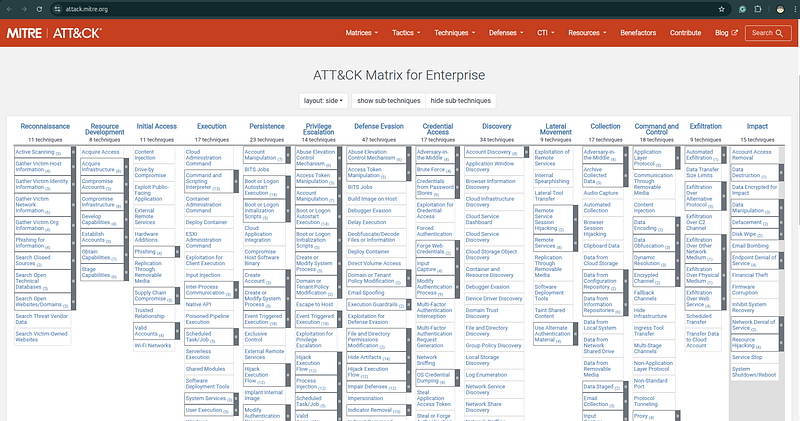This screenshot has height=421, width=800.
Task: Open Scheduled Transfer technique
Action: click(698, 319)
